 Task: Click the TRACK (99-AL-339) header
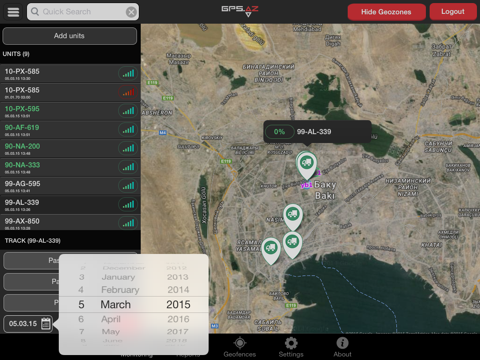pyautogui.click(x=33, y=241)
